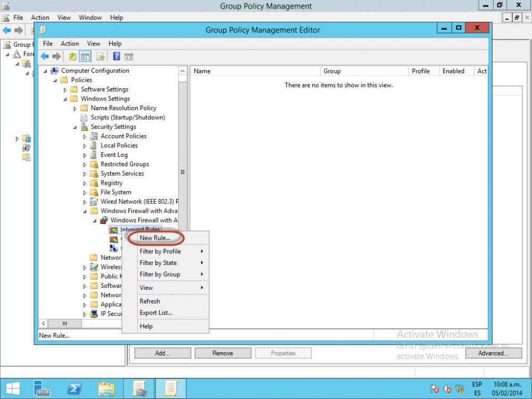This screenshot has width=532, height=399.
Task: Click the Event Log icon in the tree
Action: 94,155
